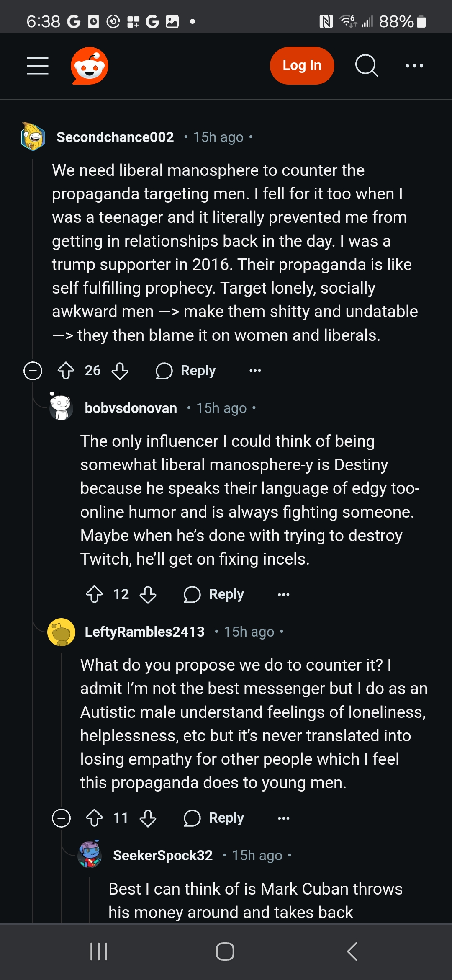Collapse LeftyRambles2413's comment thread
Viewport: 452px width, 980px height.
(x=61, y=818)
